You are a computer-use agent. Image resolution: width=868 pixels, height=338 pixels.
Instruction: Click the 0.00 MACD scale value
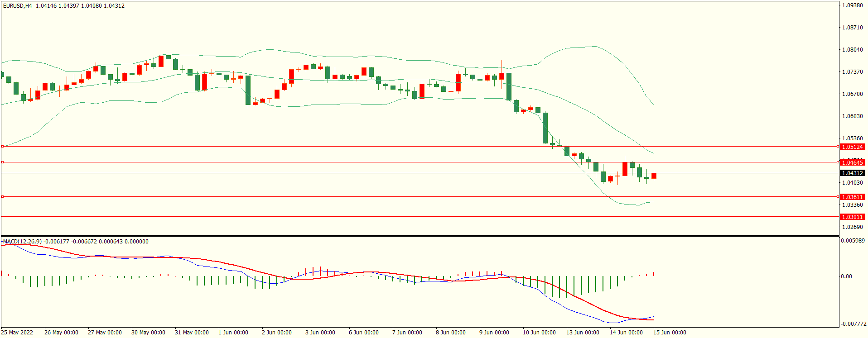[x=846, y=276]
